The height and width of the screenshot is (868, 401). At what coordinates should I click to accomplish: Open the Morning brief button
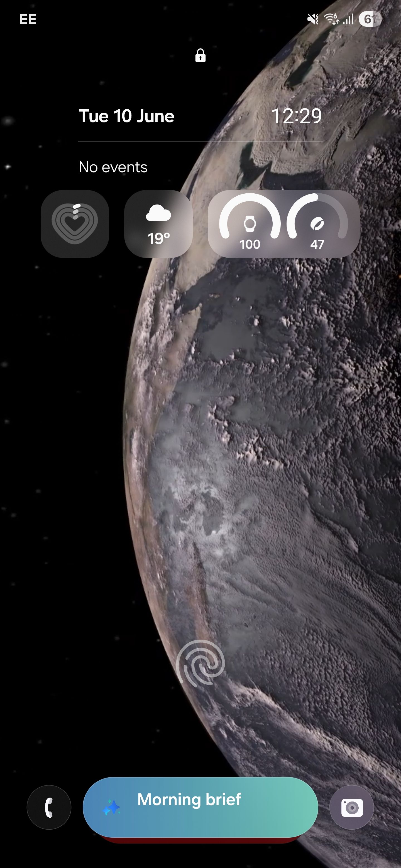tap(200, 807)
